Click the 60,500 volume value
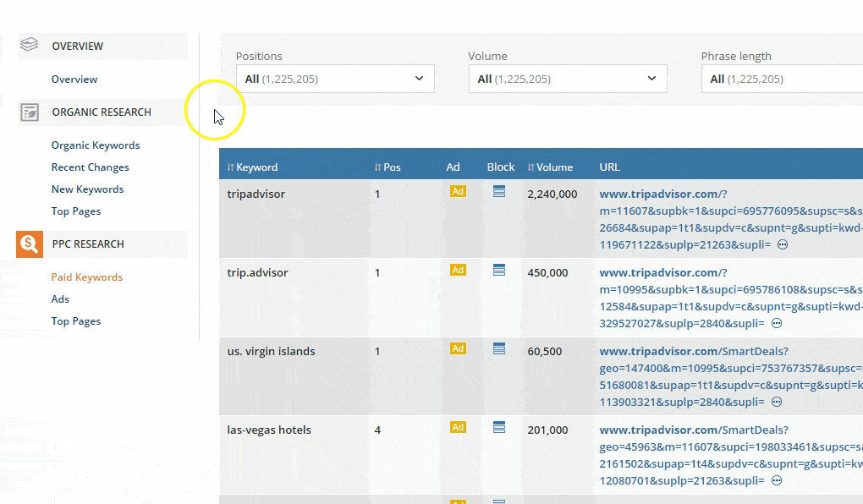 545,352
